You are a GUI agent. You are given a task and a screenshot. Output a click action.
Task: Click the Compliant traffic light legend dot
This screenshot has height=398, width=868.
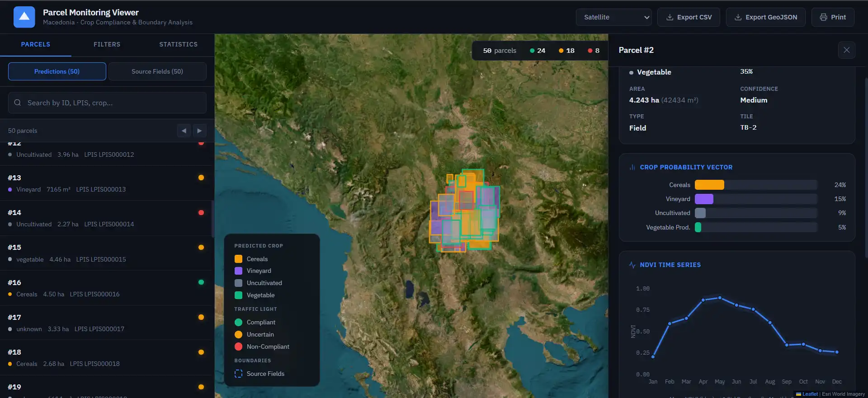pyautogui.click(x=238, y=322)
